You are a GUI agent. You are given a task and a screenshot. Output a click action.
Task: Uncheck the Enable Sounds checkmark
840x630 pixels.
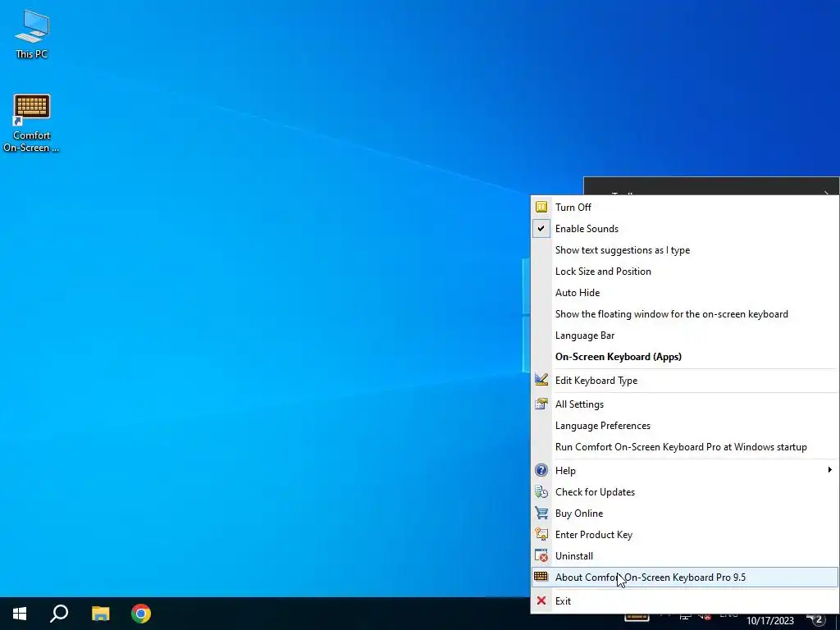tap(541, 229)
